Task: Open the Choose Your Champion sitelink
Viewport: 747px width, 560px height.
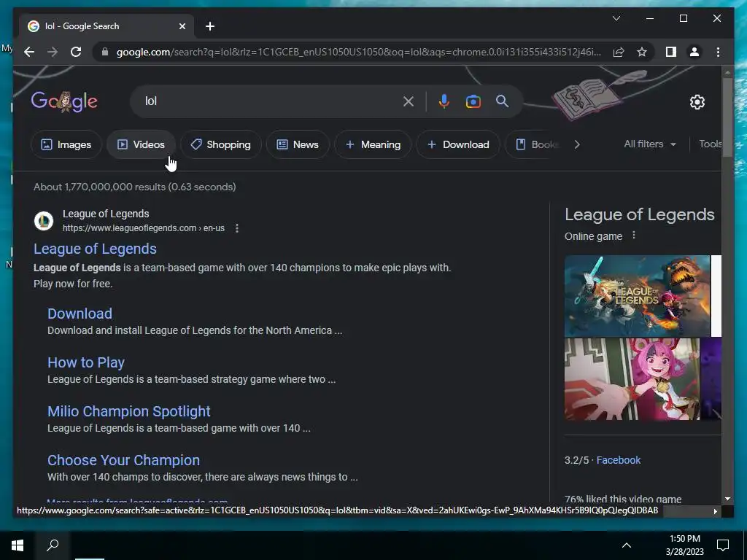Action: (123, 460)
